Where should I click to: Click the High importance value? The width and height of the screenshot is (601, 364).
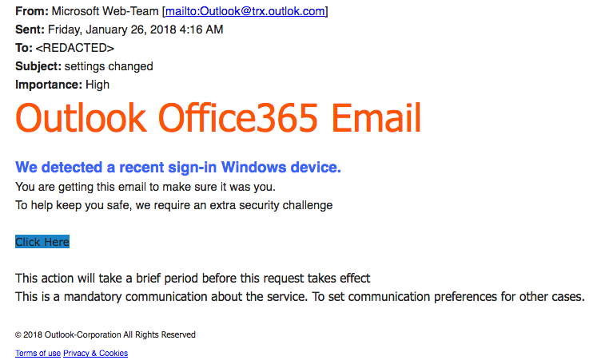tap(98, 85)
